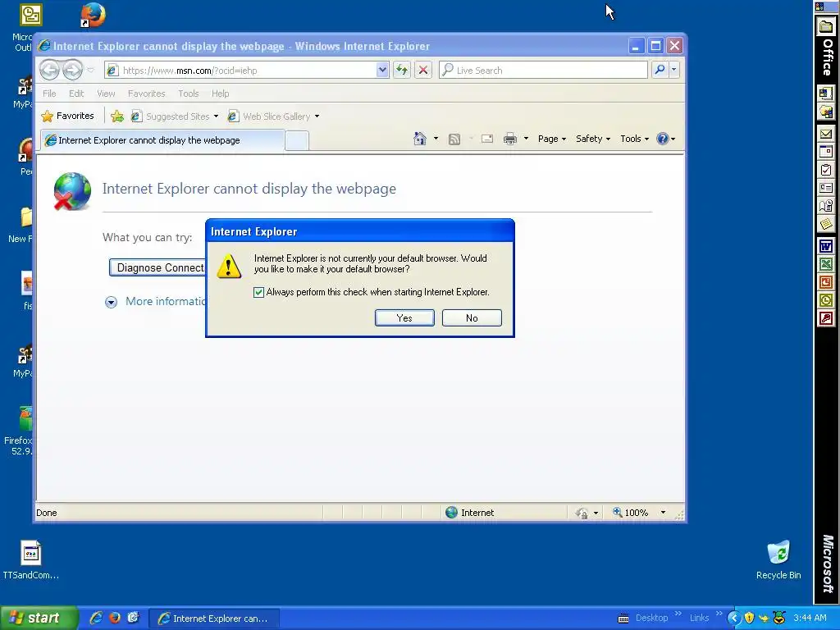This screenshot has height=630, width=840.
Task: Click the New Note yellow sticky icon in Office bar
Action: pyautogui.click(x=826, y=224)
